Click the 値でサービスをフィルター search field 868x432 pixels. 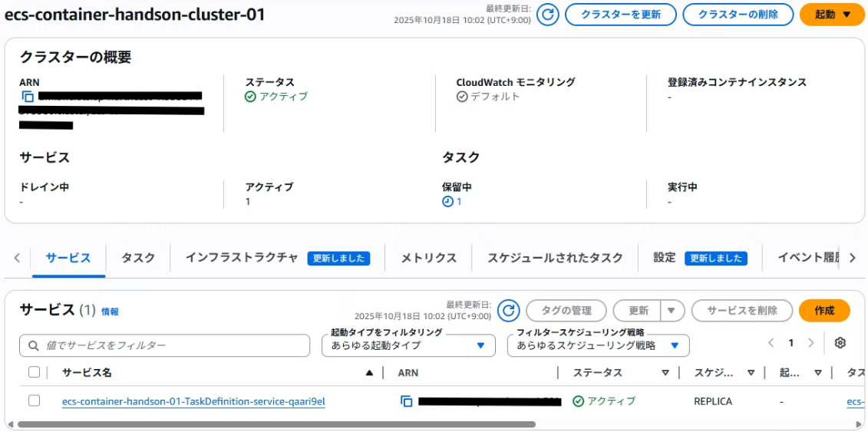click(164, 345)
